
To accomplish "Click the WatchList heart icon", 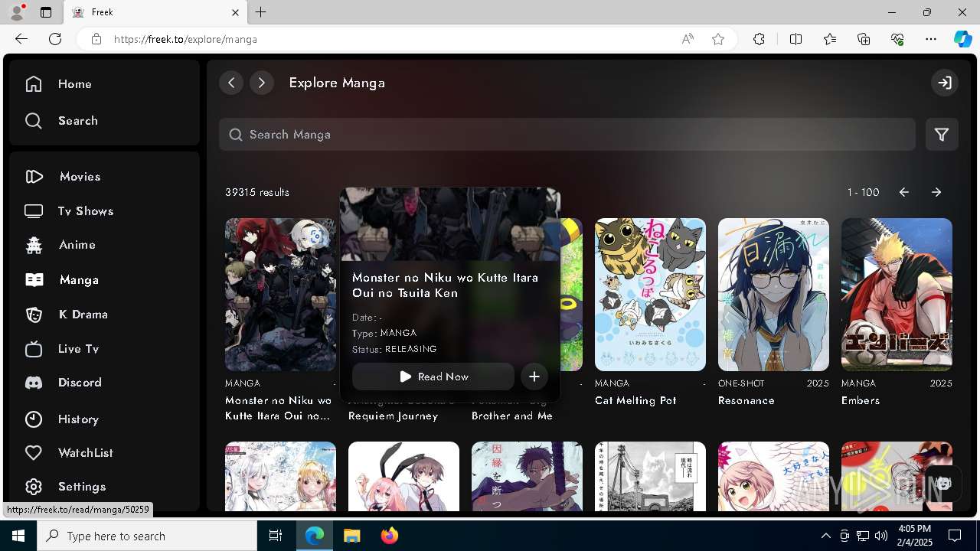I will tap(34, 453).
